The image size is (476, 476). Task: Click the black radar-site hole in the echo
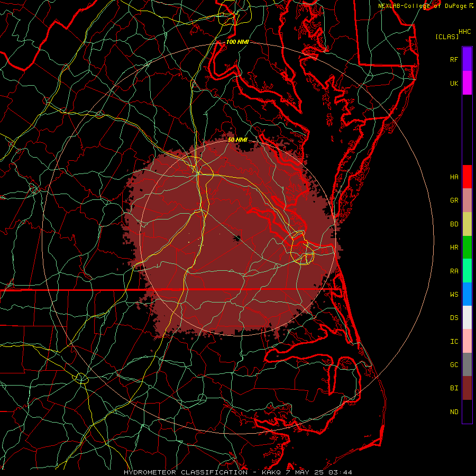pyautogui.click(x=237, y=239)
